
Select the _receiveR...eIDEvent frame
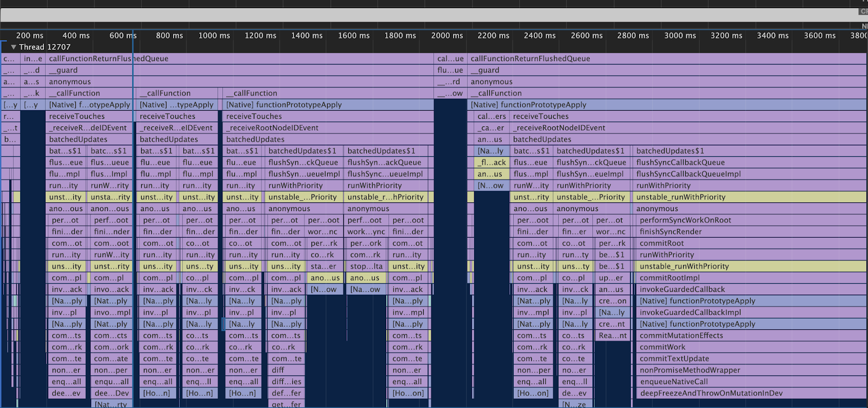[177, 128]
